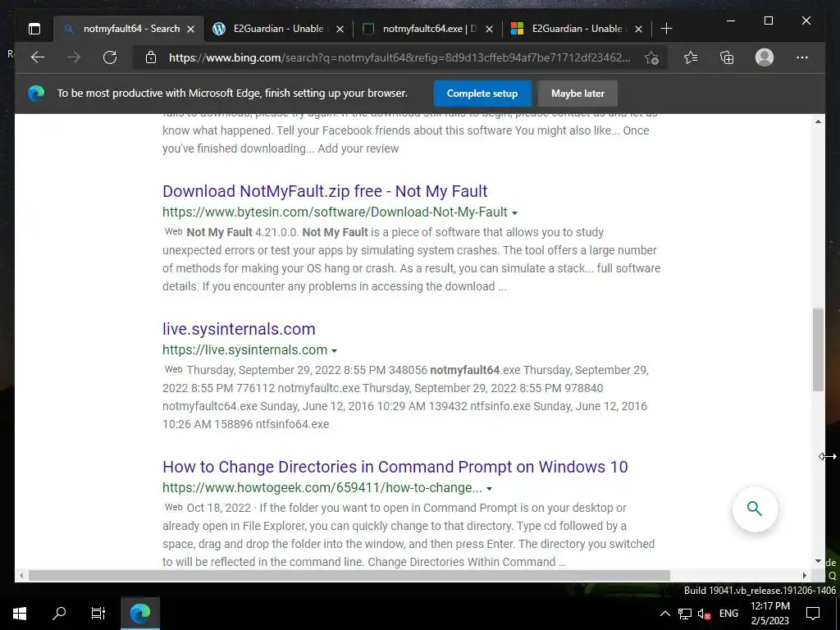Add this page to favorites star-plus icon
Screen dimensions: 840x630
651,58
